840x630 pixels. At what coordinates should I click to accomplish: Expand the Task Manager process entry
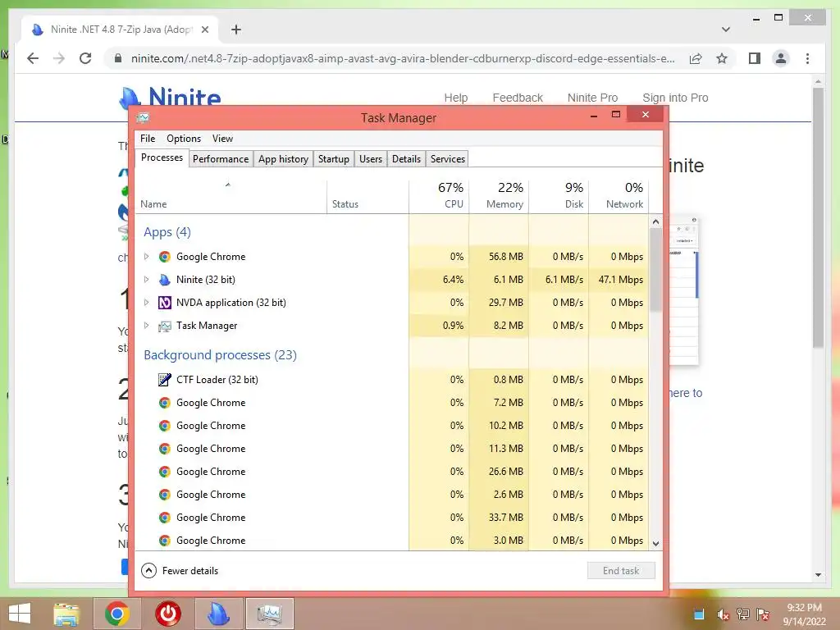point(146,325)
